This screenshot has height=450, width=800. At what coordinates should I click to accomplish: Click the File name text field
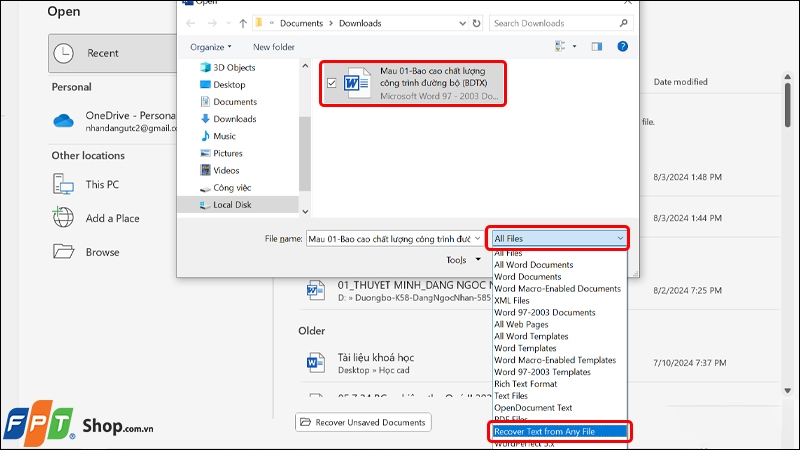[389, 238]
